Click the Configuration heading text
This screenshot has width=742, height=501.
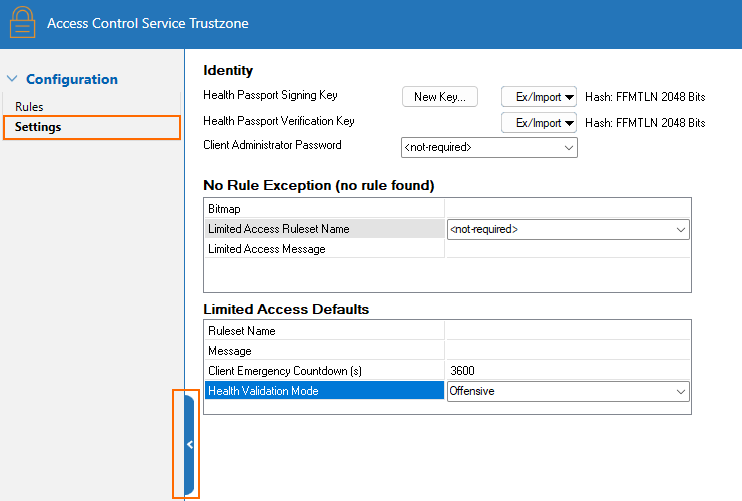coord(72,79)
